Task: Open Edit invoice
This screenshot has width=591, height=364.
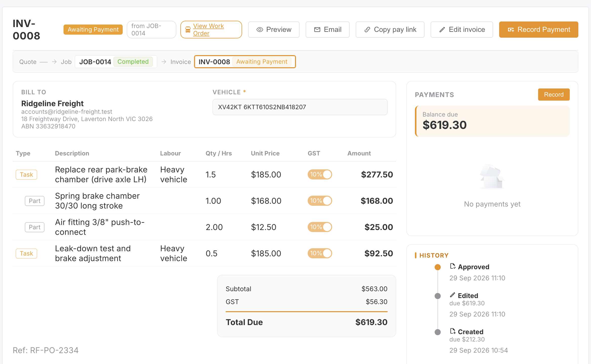Action: tap(462, 30)
